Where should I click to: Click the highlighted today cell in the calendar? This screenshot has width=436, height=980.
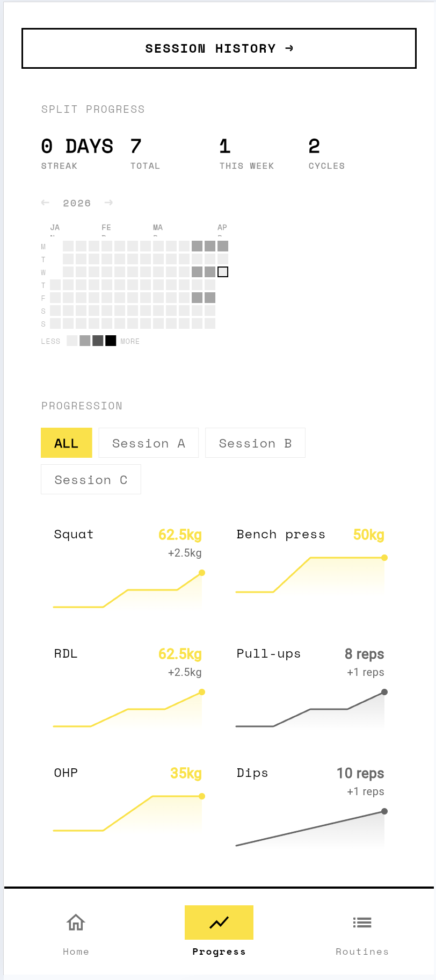point(223,272)
